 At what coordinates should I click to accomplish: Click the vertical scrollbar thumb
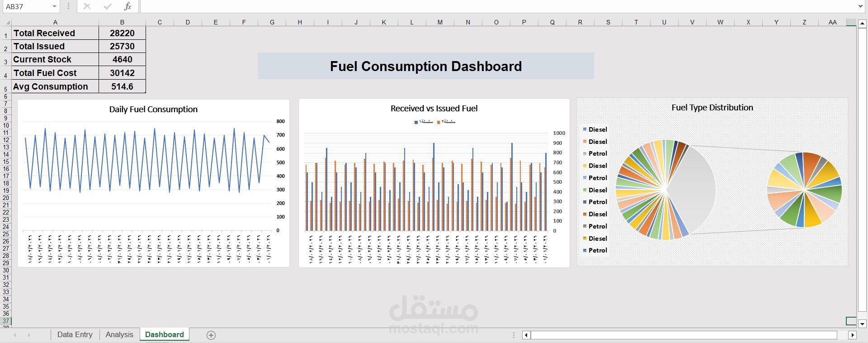tap(862, 170)
